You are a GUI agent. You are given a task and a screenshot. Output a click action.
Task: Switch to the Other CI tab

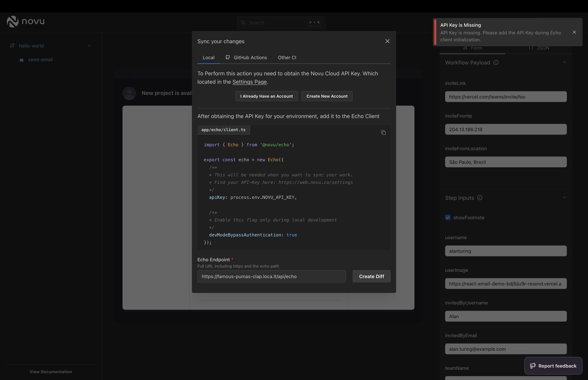(287, 58)
